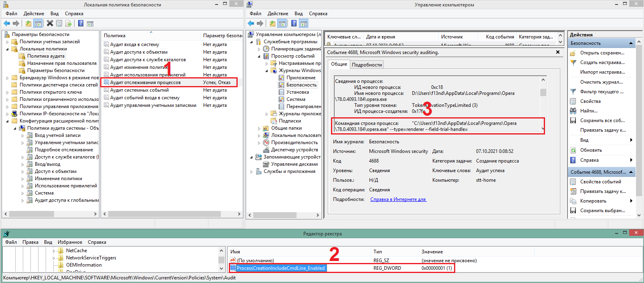This screenshot has height=283, width=644.
Task: Open the Избранное menu in Registry Editor
Action: tap(70, 242)
